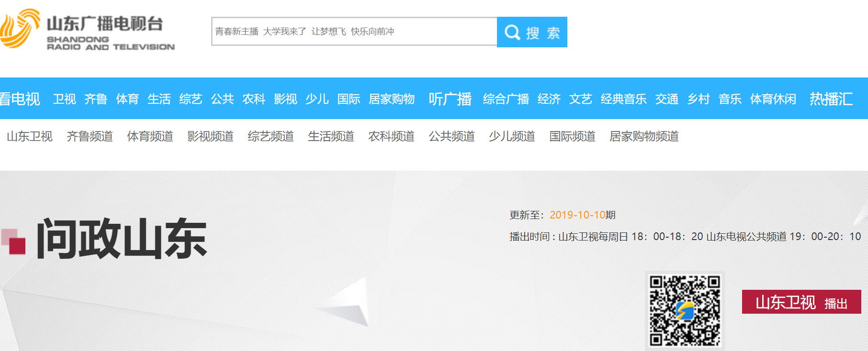
Task: Open 乡村 radio channel
Action: [699, 99]
